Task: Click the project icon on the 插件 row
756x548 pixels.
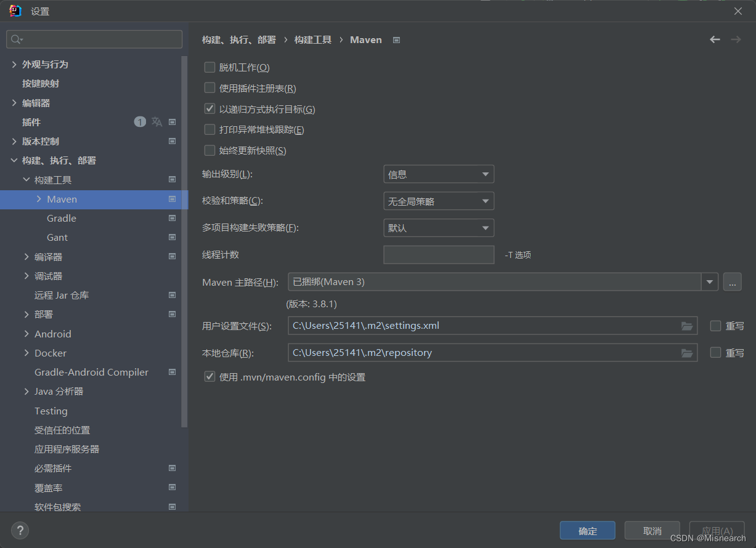Action: (x=173, y=122)
